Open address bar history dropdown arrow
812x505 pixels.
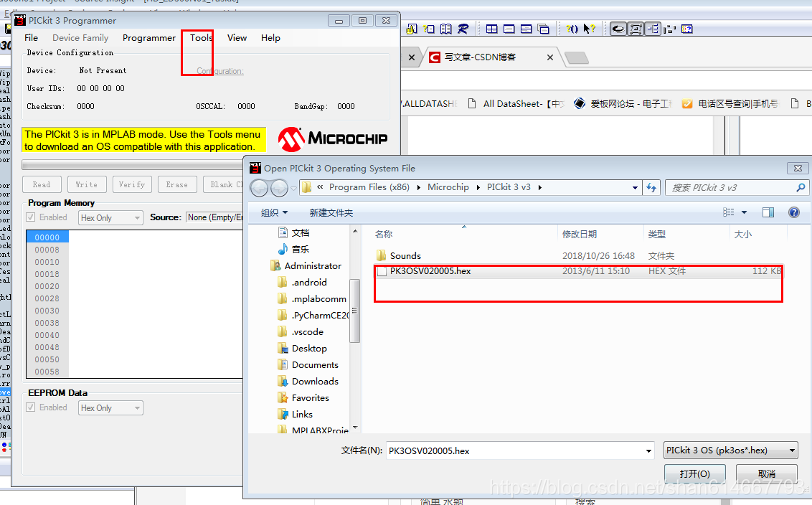pyautogui.click(x=635, y=187)
